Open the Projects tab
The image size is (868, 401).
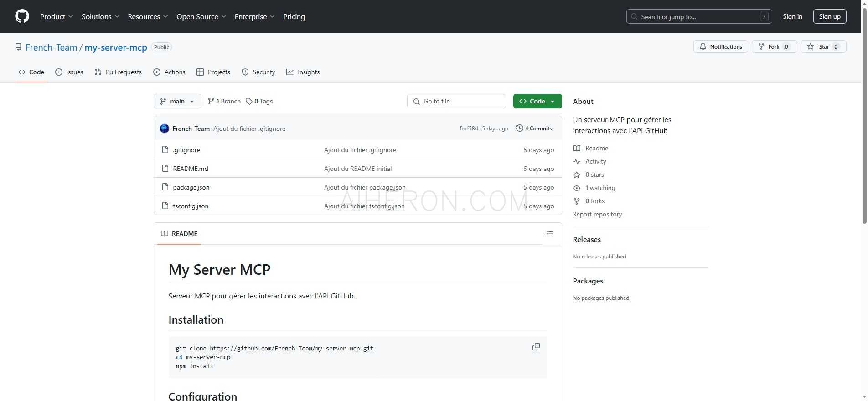[213, 72]
